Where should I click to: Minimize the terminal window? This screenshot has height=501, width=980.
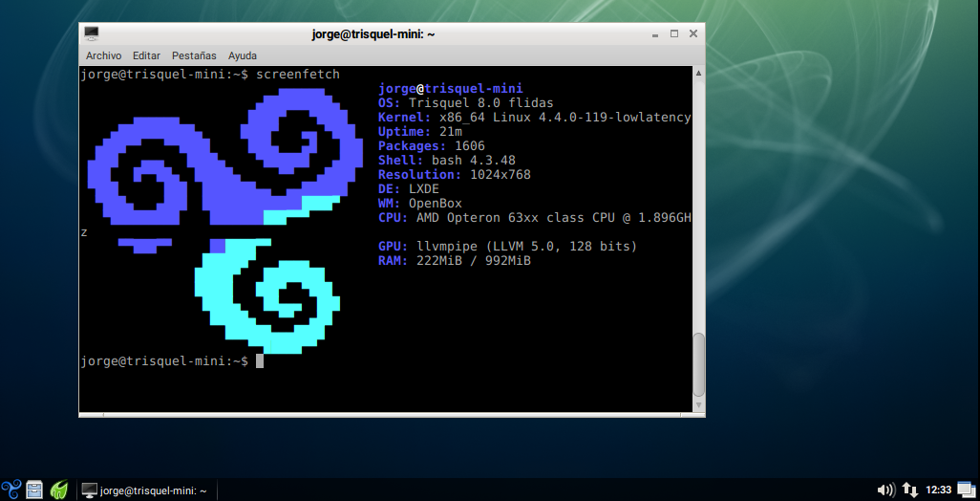[x=654, y=33]
